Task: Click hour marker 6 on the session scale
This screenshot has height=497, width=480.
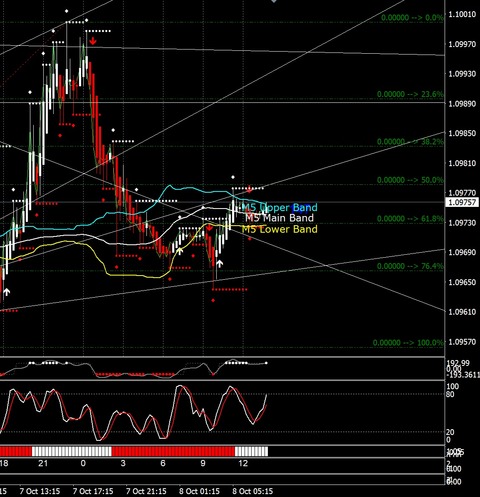Action: tap(163, 463)
